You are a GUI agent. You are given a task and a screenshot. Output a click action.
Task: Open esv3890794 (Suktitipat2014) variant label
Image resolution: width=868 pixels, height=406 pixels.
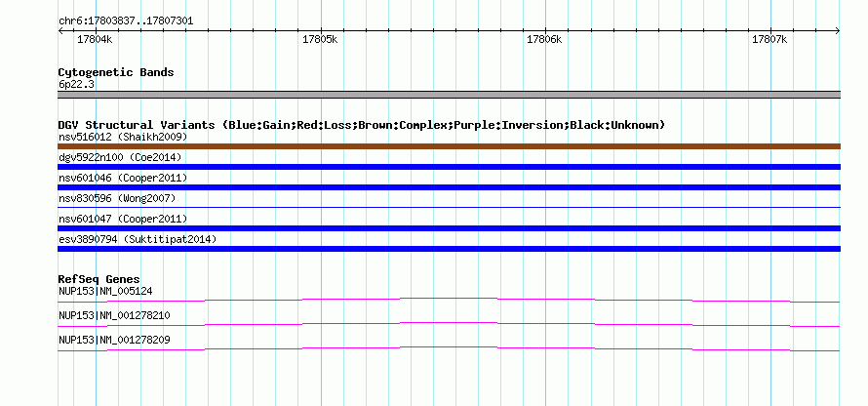pyautogui.click(x=138, y=239)
